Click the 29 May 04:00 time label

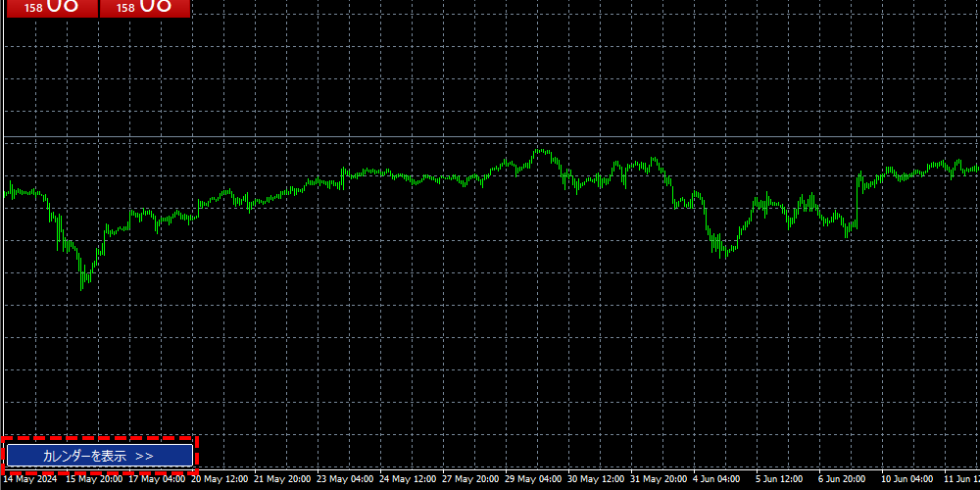pos(533,480)
